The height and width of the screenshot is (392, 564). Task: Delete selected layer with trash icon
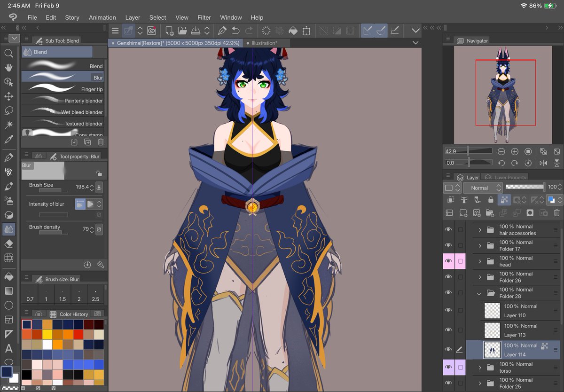point(556,213)
